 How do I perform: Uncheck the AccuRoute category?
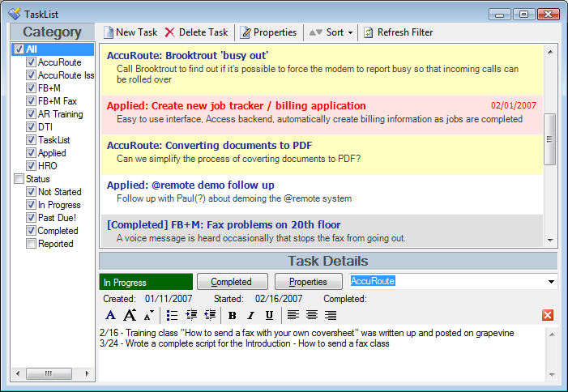click(x=31, y=62)
